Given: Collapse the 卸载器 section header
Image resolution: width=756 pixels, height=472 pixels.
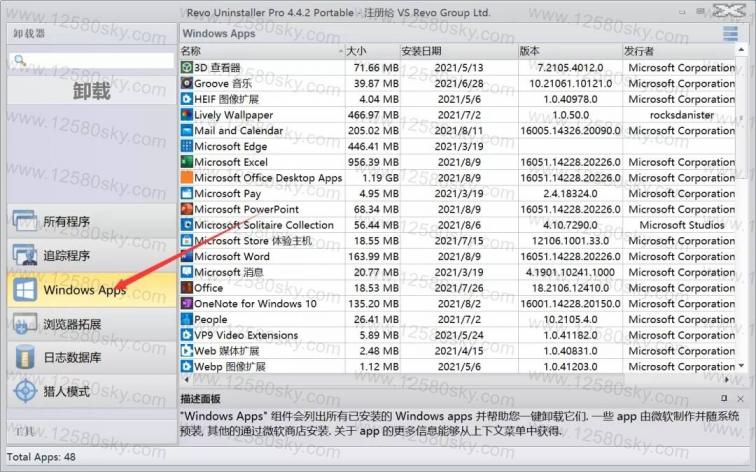Looking at the screenshot, I should [92, 34].
